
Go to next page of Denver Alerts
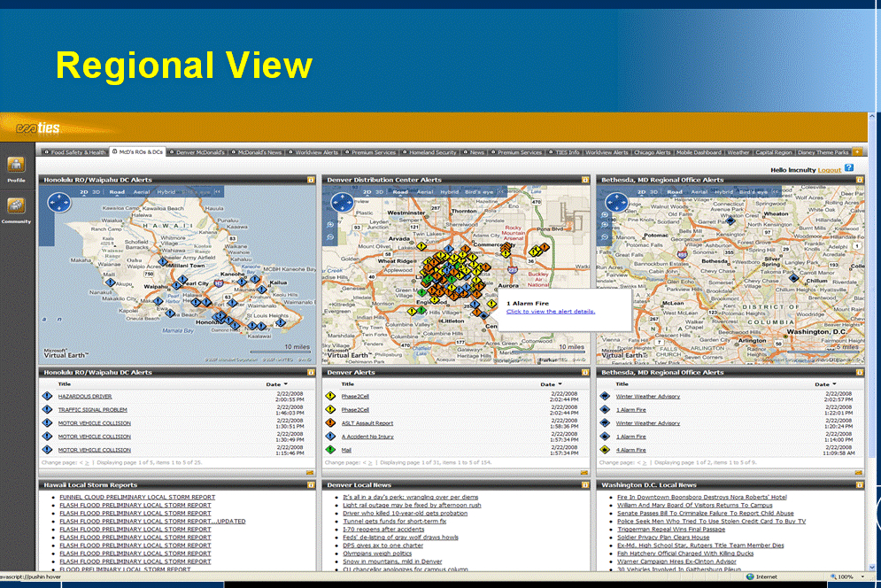point(370,462)
